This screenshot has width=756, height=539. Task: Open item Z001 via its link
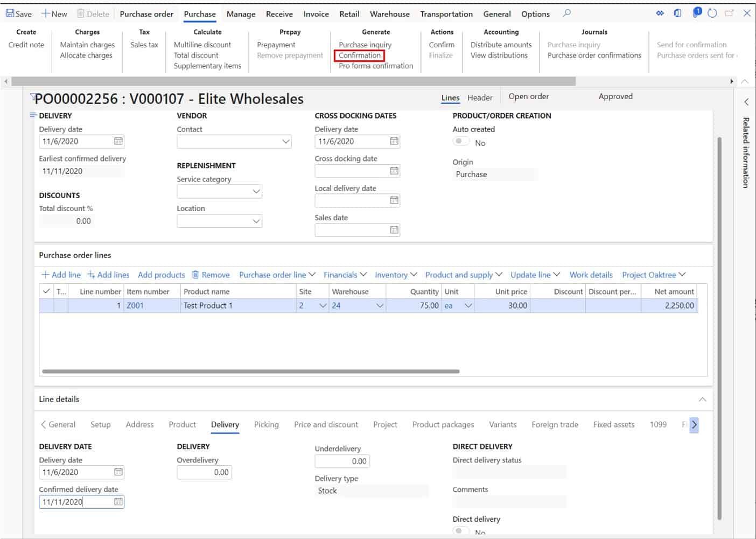[135, 305]
